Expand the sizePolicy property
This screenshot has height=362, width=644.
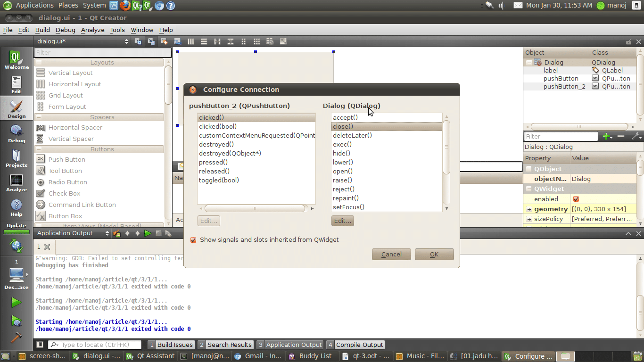529,219
